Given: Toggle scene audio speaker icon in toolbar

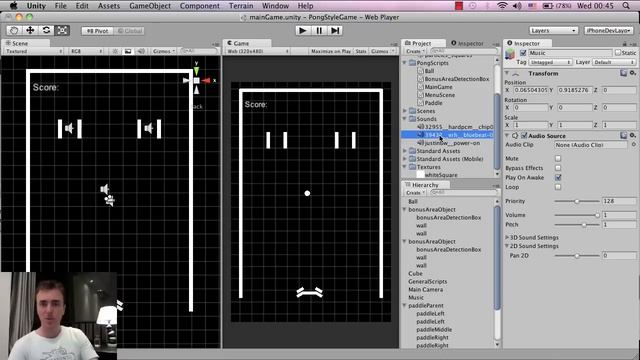Looking at the screenshot, I should click(x=141, y=51).
